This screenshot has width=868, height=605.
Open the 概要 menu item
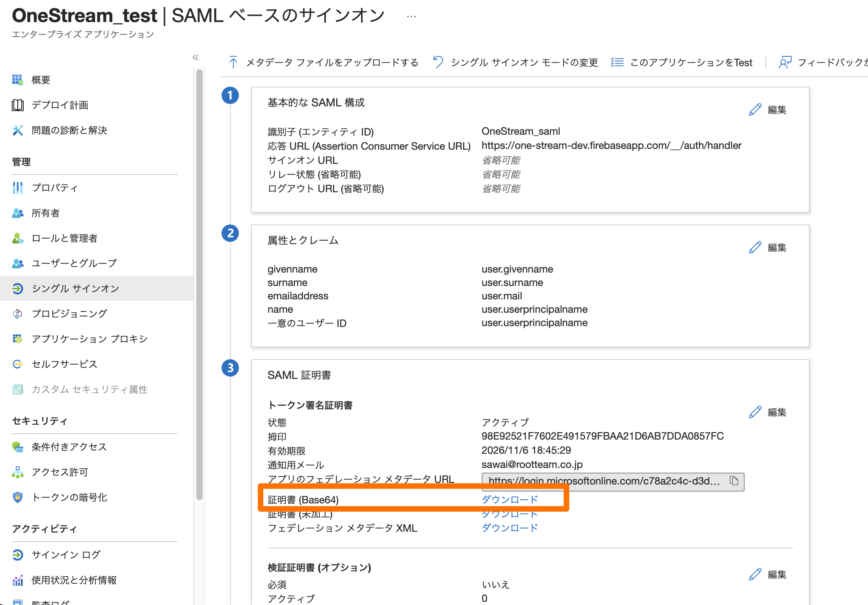tap(41, 80)
